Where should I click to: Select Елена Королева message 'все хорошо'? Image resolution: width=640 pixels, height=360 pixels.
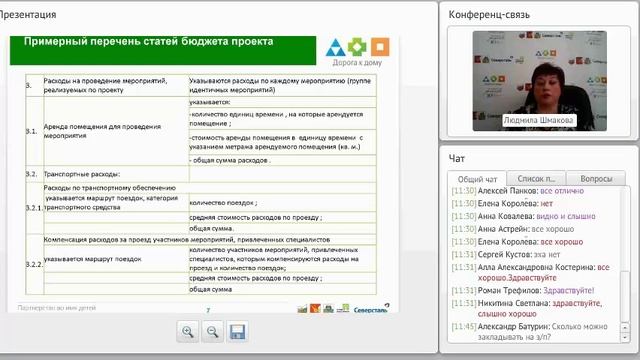pyautogui.click(x=517, y=242)
